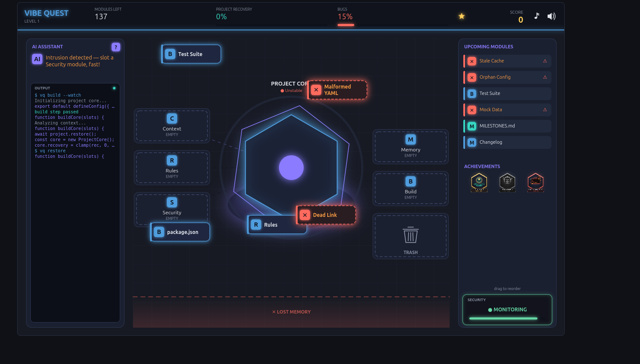
Task: Pick up the package.json module card
Action: [180, 232]
